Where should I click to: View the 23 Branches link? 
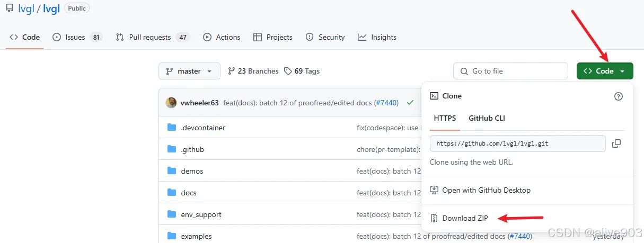pyautogui.click(x=253, y=71)
